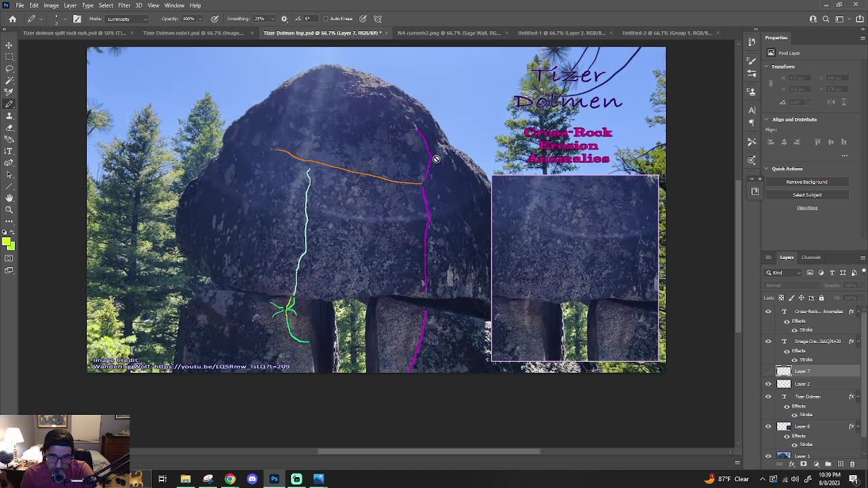Click the Remove Background button

pos(807,182)
